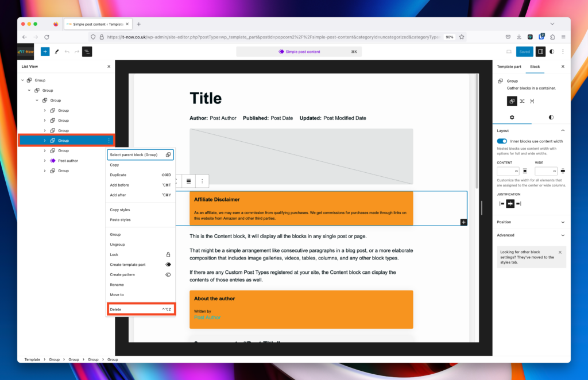Select the Tools pencil icon
Viewport: 588px width, 380px height.
(x=57, y=52)
